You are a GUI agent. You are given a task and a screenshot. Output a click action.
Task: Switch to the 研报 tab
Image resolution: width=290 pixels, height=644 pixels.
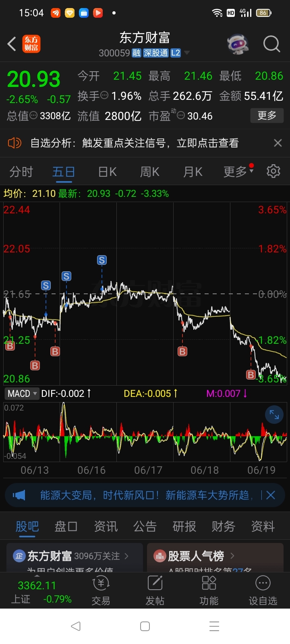[x=184, y=526]
